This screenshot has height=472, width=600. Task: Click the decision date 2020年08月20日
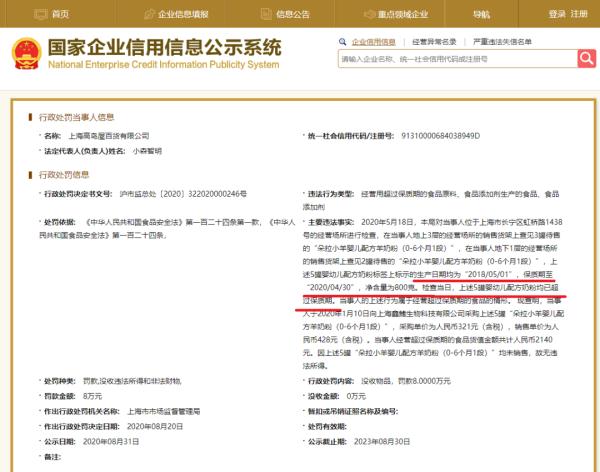click(x=155, y=426)
